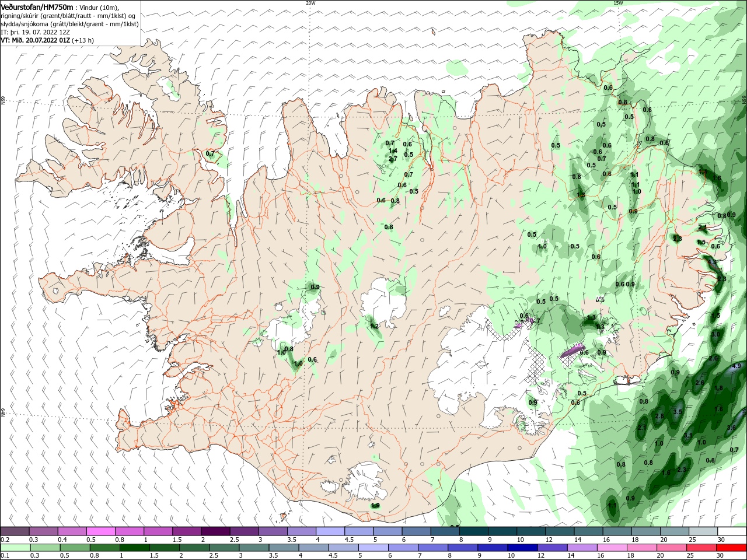The width and height of the screenshot is (747, 560).
Task: Select light lavender 4–4.5 snow swatch
Action: (x=331, y=531)
